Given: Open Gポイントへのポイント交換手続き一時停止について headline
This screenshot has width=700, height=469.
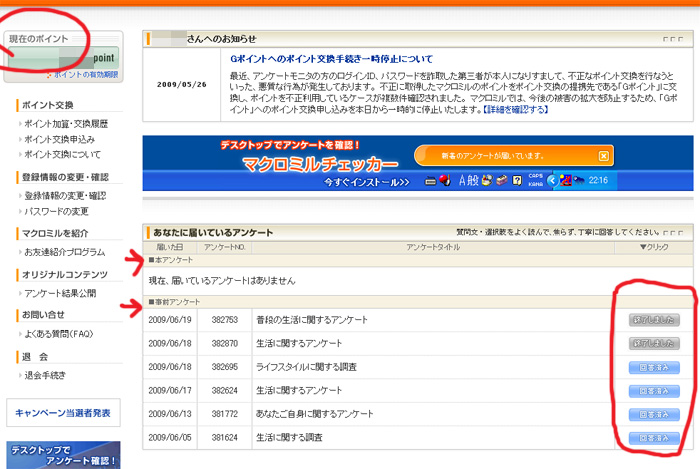Looking at the screenshot, I should coord(331,58).
